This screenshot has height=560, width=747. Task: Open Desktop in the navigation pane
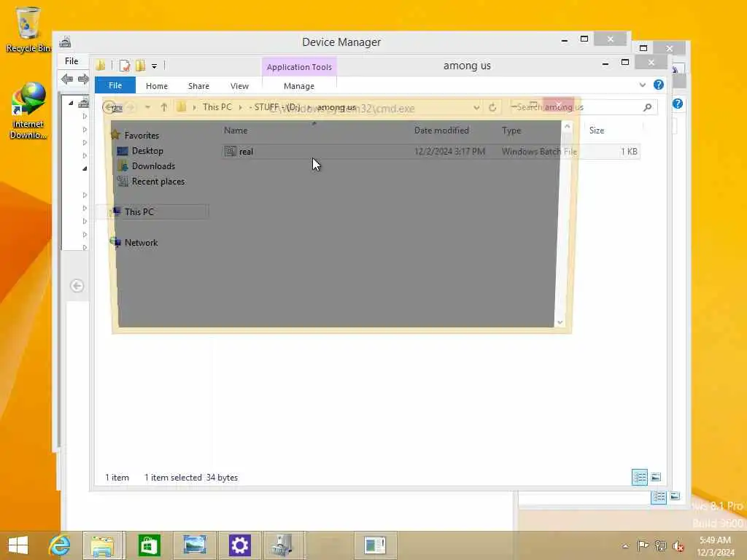(x=147, y=151)
